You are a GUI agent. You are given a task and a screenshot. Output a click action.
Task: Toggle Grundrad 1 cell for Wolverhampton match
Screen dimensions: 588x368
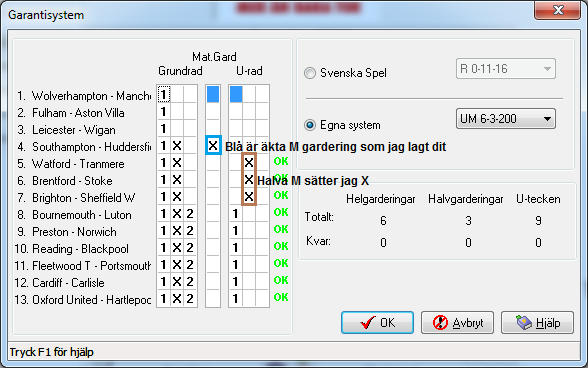coord(163,94)
